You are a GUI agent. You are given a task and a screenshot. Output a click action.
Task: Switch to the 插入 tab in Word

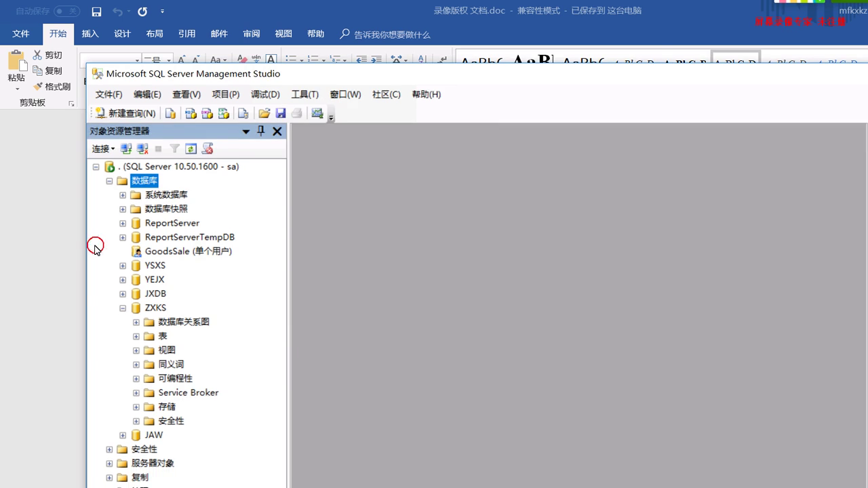coord(90,34)
